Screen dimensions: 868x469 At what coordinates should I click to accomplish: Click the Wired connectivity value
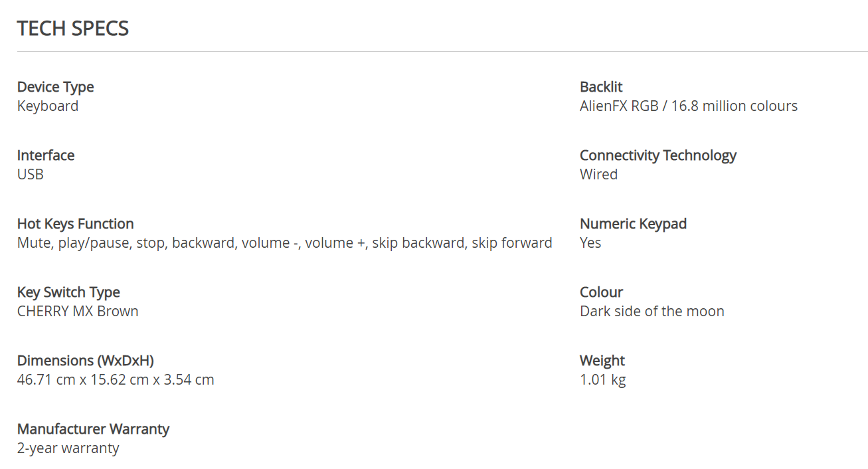click(x=598, y=174)
